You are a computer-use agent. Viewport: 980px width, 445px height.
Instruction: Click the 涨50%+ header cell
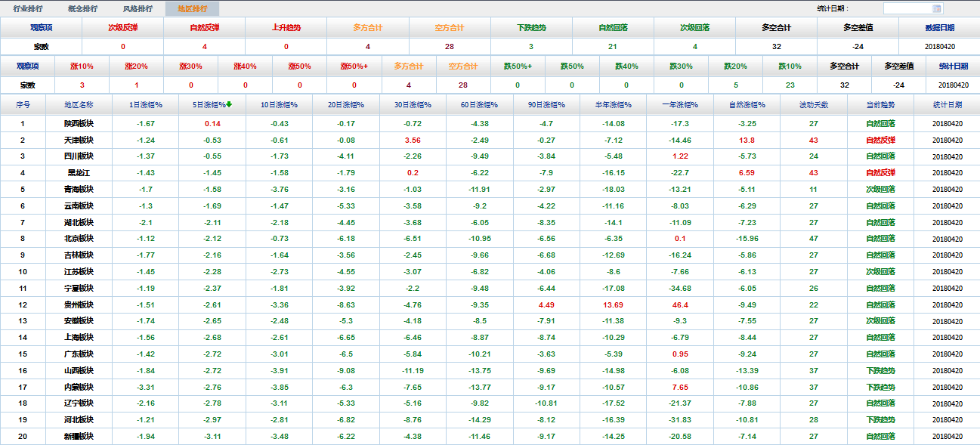click(x=354, y=66)
